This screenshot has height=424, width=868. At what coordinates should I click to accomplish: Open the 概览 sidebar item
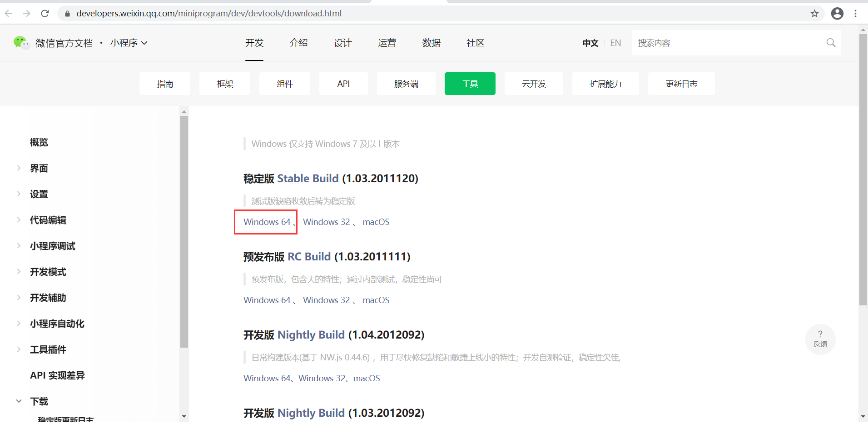pos(39,142)
